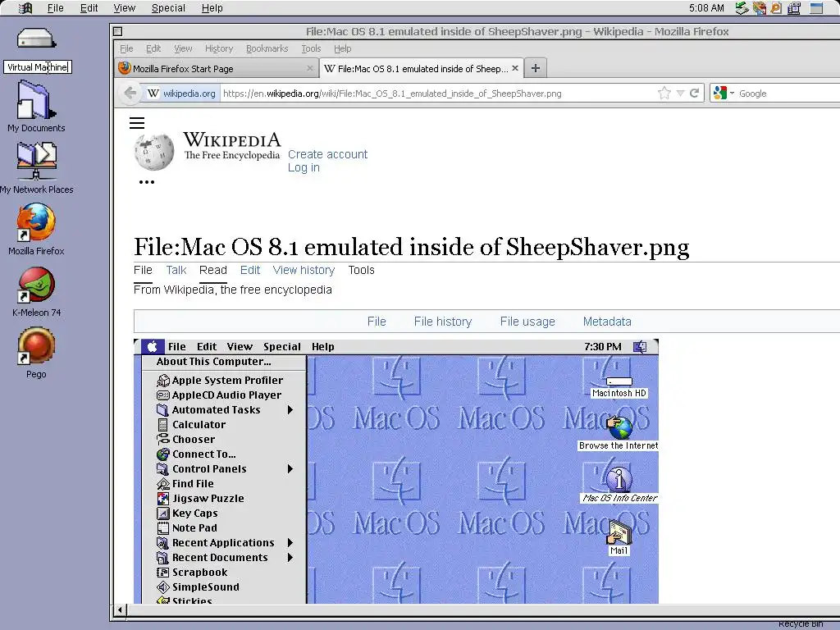Screen dimensions: 840x630
Task: Click the Firefox View menu
Action: pyautogui.click(x=183, y=48)
